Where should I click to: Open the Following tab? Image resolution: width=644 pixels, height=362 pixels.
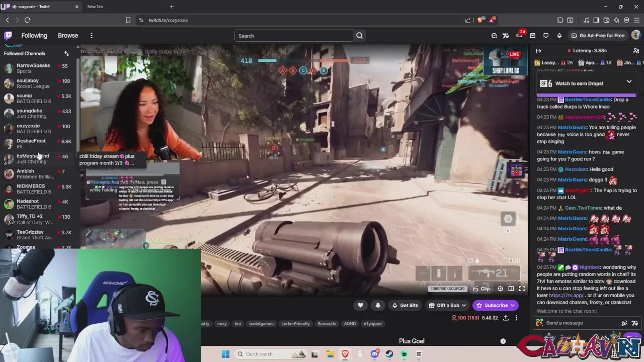(34, 36)
